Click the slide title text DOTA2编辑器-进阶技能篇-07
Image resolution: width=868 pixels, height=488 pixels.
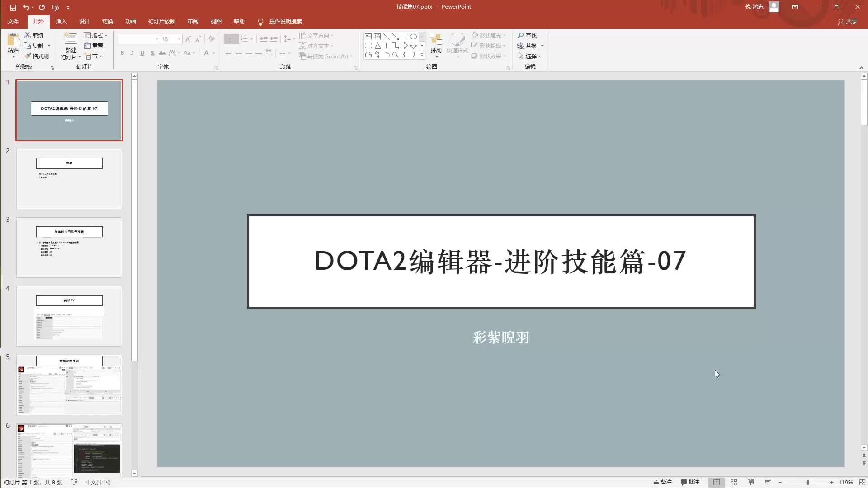[x=500, y=261]
